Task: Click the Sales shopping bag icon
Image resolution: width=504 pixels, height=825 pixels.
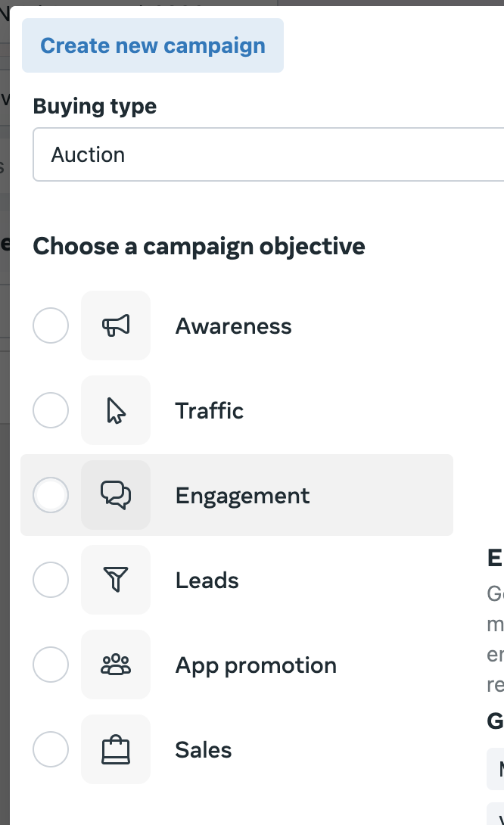Action: tap(116, 750)
